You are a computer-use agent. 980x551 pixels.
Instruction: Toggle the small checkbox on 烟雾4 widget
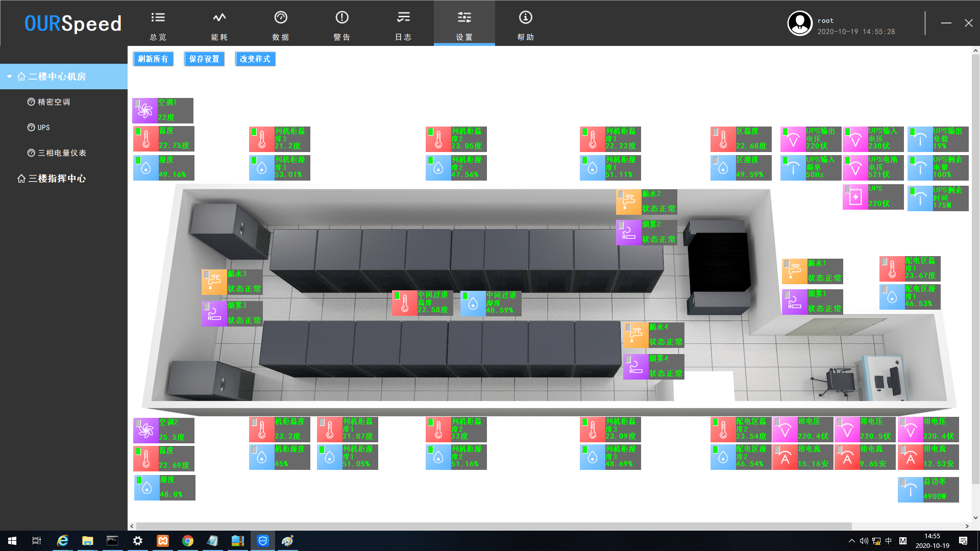click(x=628, y=359)
